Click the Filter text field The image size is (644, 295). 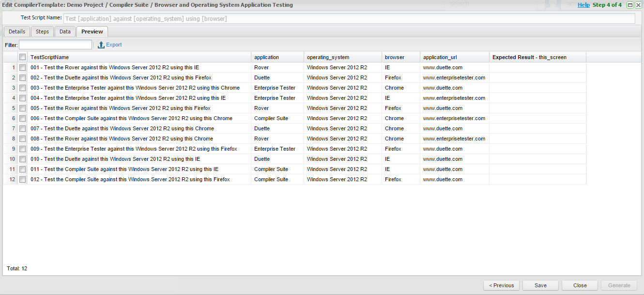coord(55,45)
